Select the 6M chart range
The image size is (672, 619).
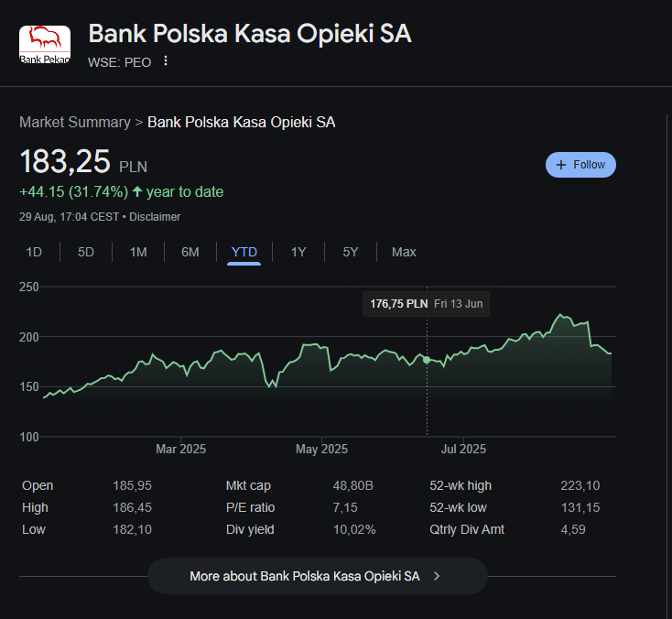[190, 252]
